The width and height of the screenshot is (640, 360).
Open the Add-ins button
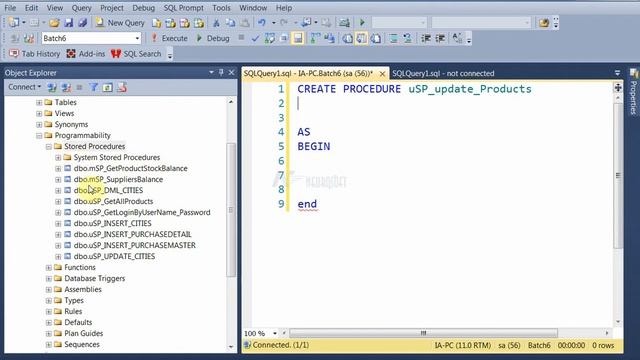tap(86, 54)
